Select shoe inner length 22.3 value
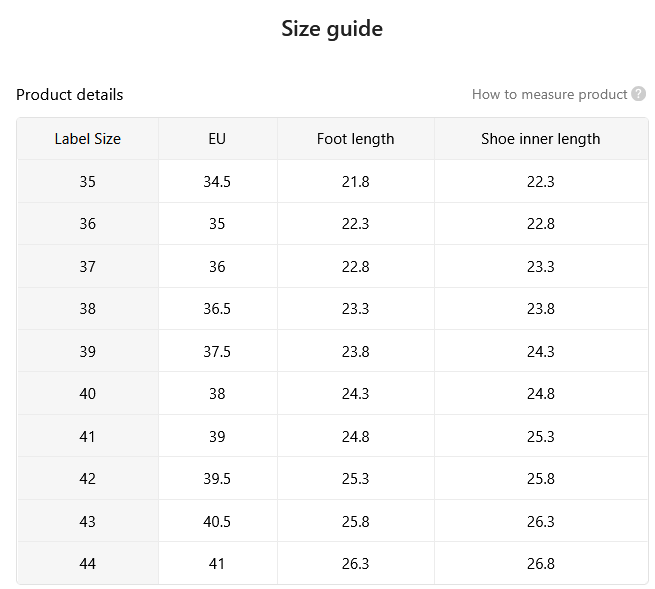Viewport: 655px width, 589px height. (x=541, y=182)
